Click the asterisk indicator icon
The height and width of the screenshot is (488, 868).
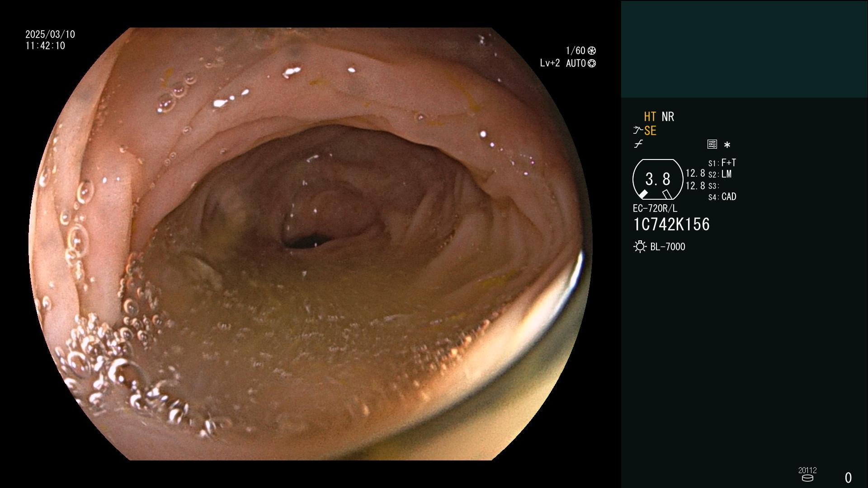pyautogui.click(x=727, y=145)
